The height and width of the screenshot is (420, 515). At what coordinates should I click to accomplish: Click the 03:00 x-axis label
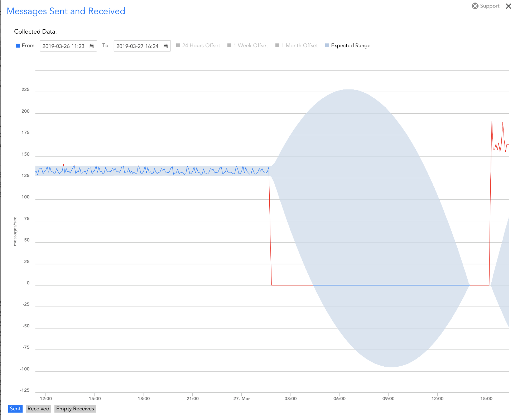290,399
